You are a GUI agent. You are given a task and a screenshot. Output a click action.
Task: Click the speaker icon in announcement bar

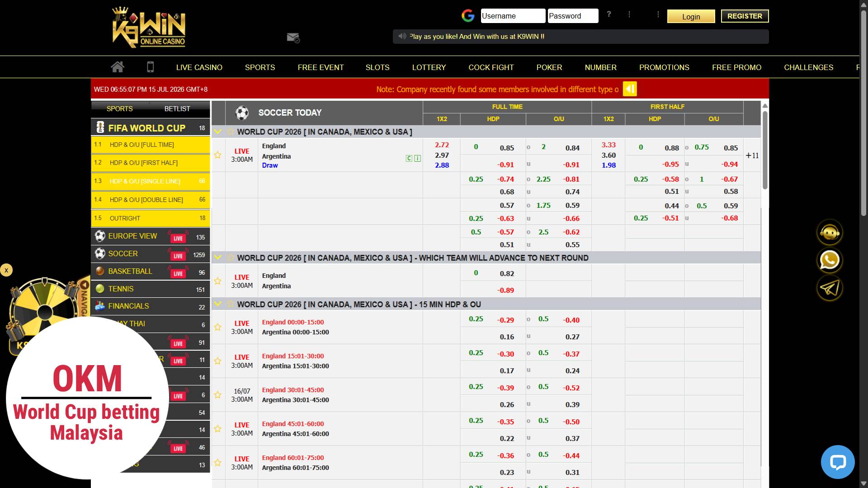402,36
